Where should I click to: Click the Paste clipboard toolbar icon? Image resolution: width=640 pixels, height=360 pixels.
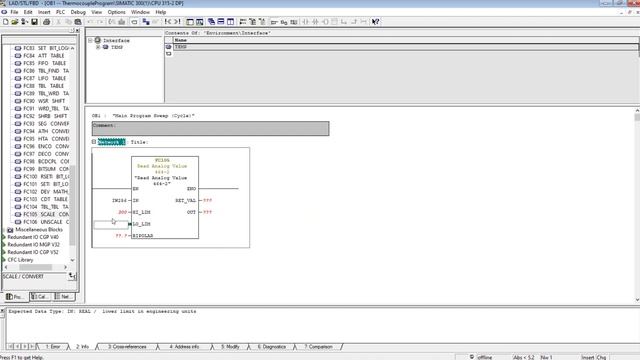78,22
